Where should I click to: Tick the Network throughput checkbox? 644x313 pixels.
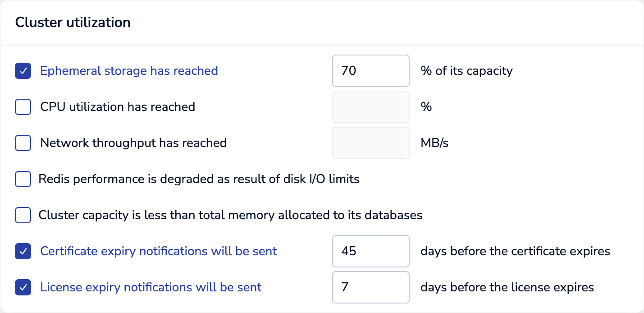tap(23, 143)
